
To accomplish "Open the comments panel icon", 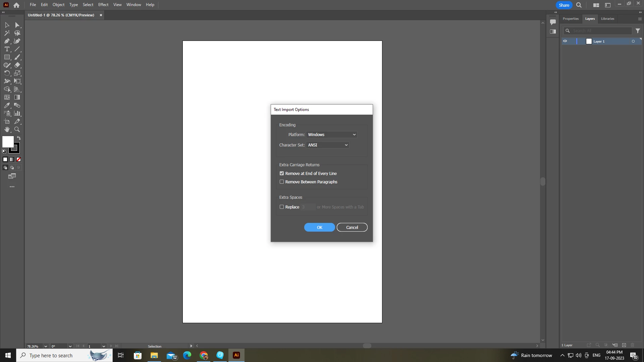I will click(x=553, y=22).
